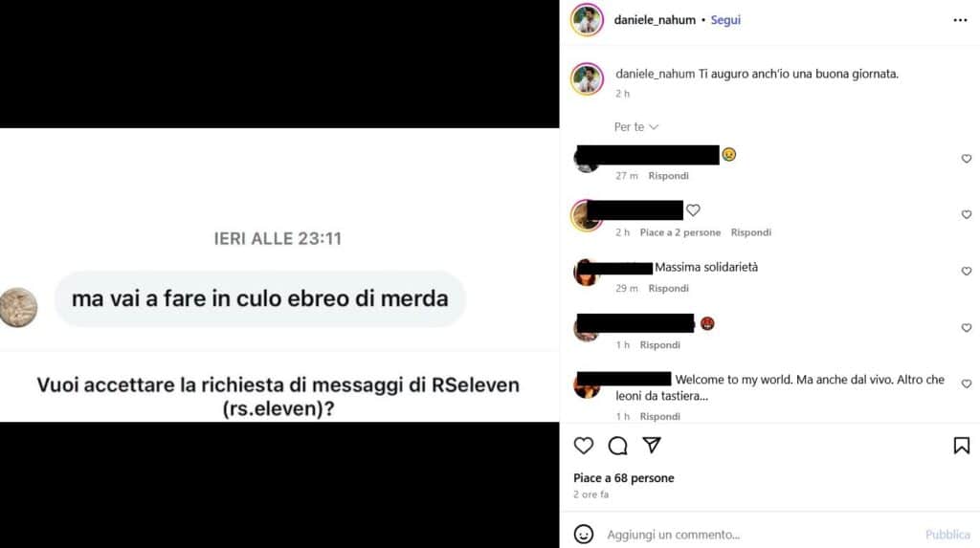
Task: Like the comment with angry red emoji
Action: point(967,327)
